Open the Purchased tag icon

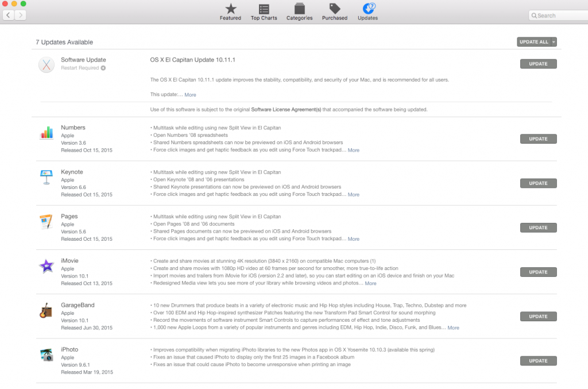335,8
